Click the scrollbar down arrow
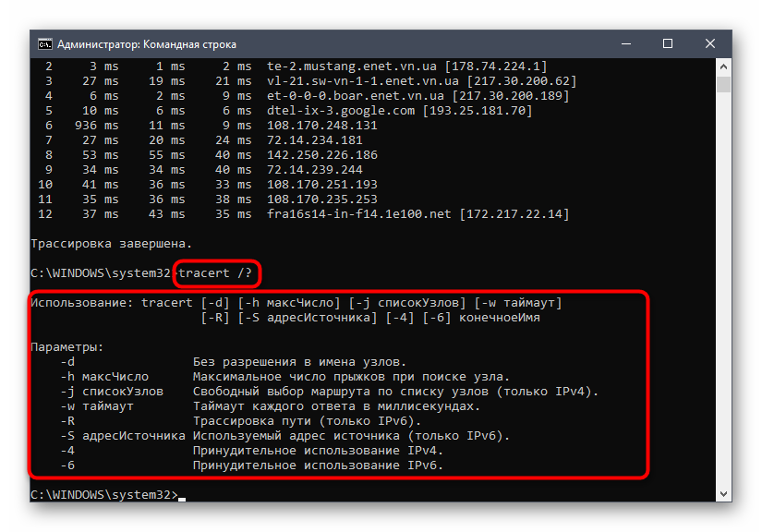This screenshot has height=532, width=762. 723,494
